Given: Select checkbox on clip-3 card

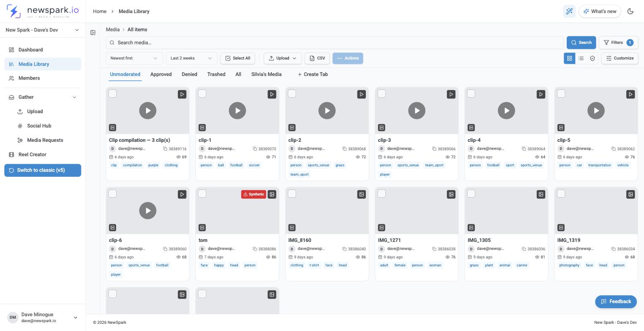Looking at the screenshot, I should [382, 94].
